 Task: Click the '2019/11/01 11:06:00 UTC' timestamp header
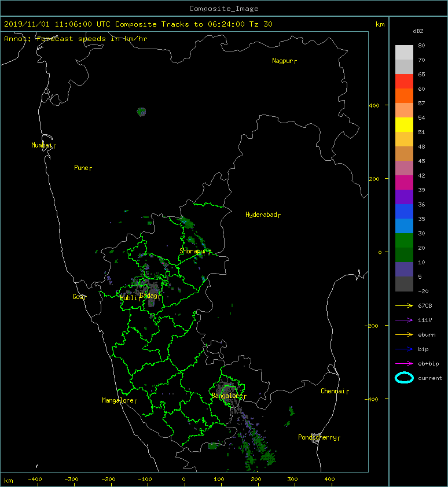tap(57, 24)
